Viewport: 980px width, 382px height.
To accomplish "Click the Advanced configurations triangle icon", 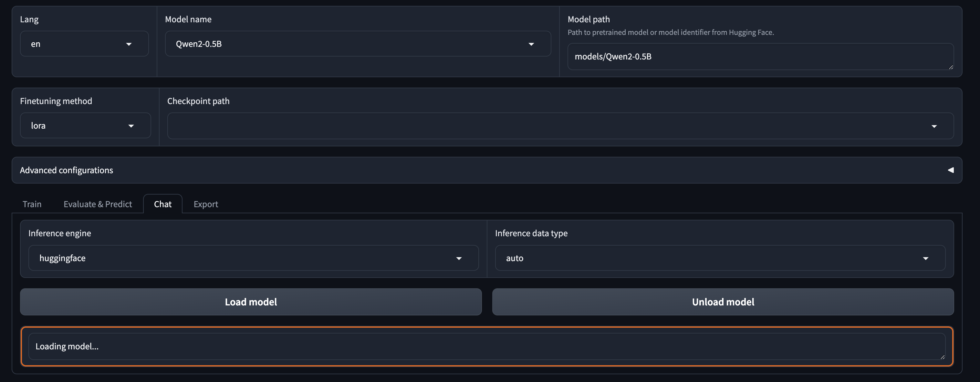I will pyautogui.click(x=950, y=170).
